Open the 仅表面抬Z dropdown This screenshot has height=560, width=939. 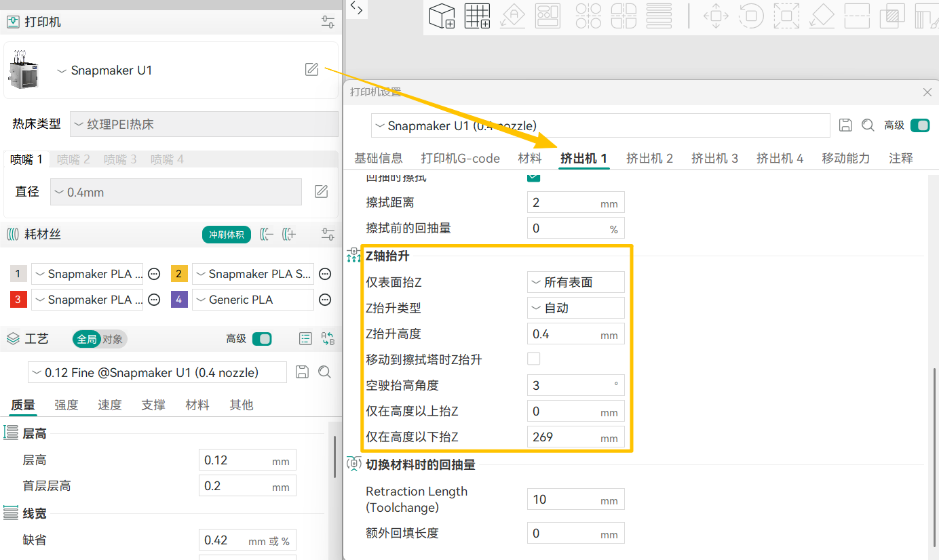pos(575,282)
